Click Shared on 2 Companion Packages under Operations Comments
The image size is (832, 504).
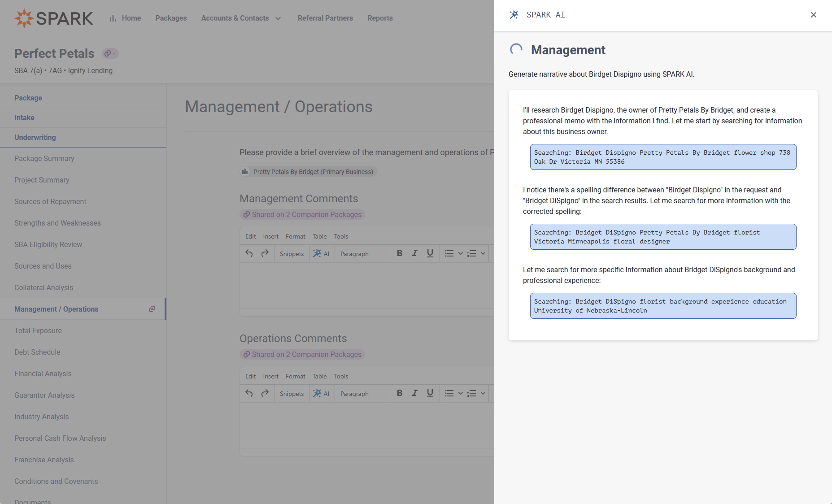tap(302, 354)
